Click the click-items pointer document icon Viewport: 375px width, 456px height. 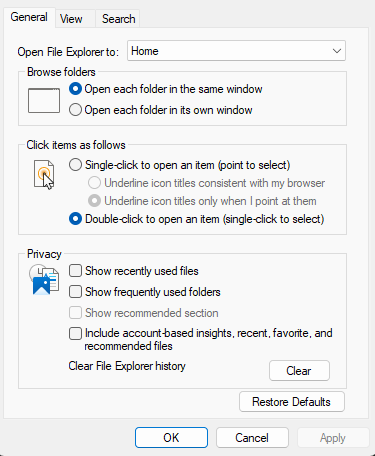point(44,175)
